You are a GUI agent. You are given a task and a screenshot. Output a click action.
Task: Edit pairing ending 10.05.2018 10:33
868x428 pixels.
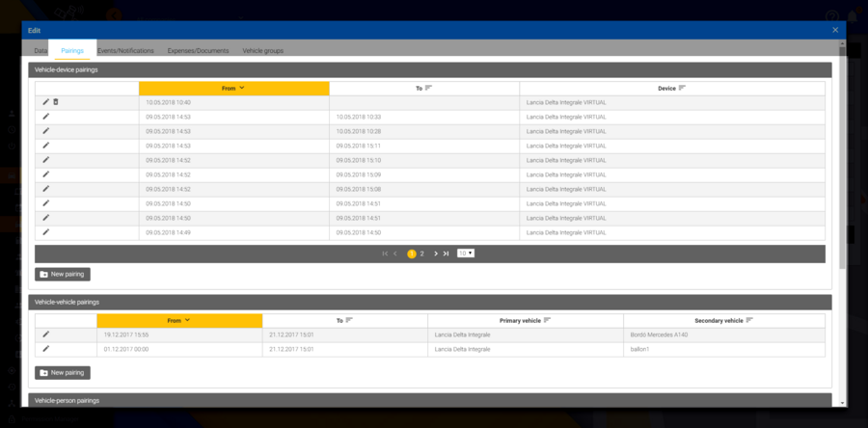click(45, 117)
